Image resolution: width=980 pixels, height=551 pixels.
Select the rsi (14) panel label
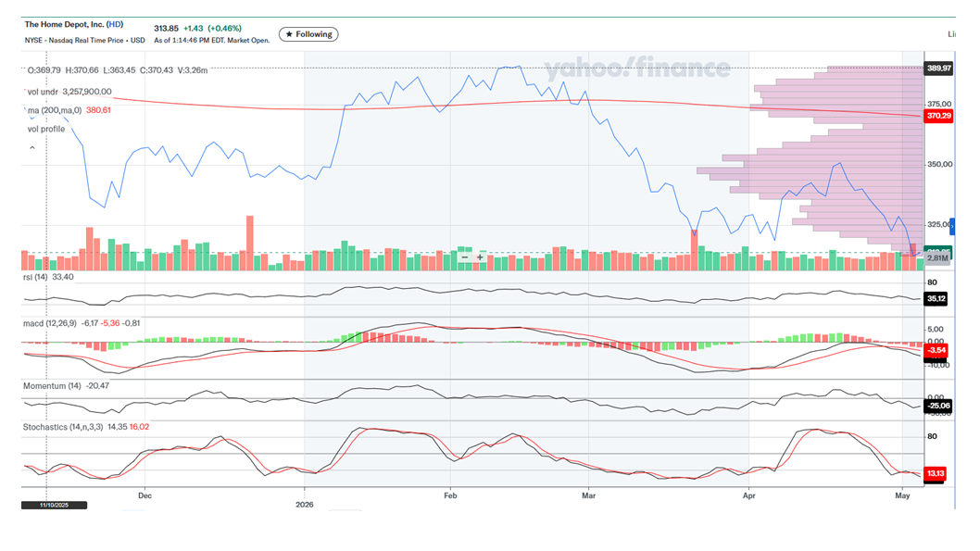tap(35, 278)
